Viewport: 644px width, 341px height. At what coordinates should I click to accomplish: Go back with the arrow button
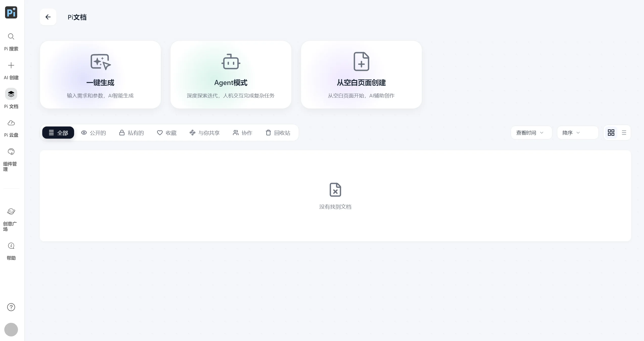coord(48,17)
